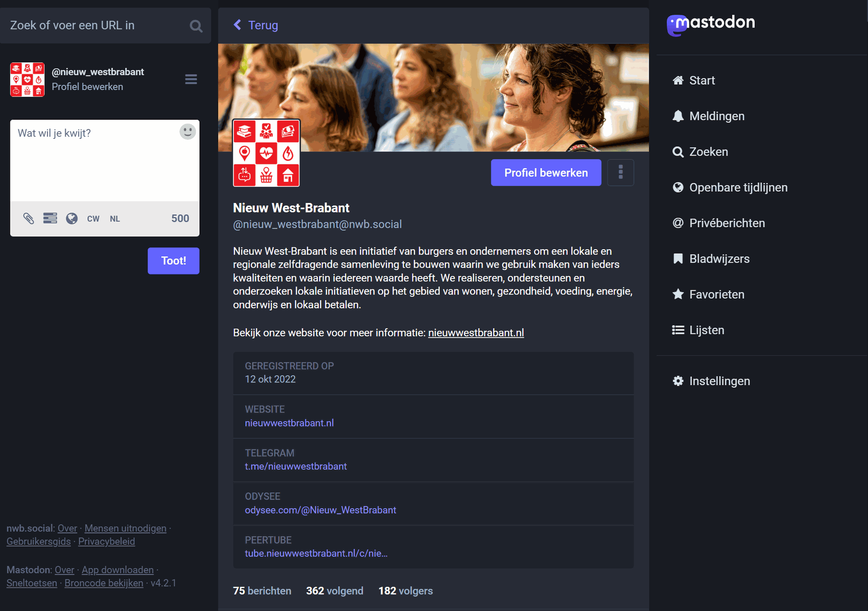Expand the three-dot profile options menu
Image resolution: width=868 pixels, height=611 pixels.
pyautogui.click(x=620, y=172)
